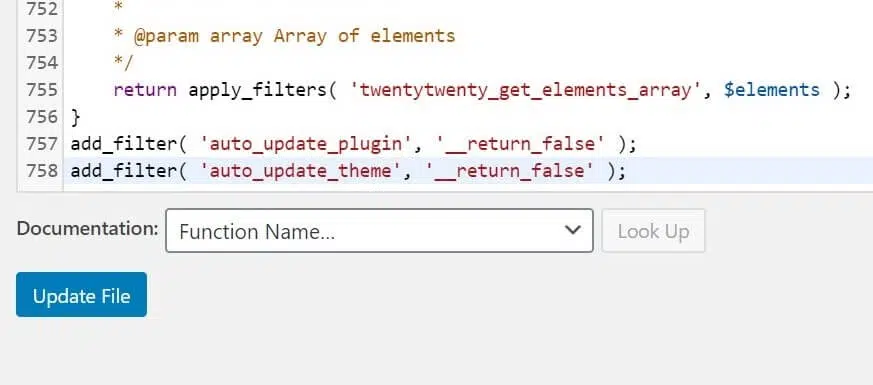Click '__return_false' on line 757
The image size is (873, 385).
click(x=521, y=144)
